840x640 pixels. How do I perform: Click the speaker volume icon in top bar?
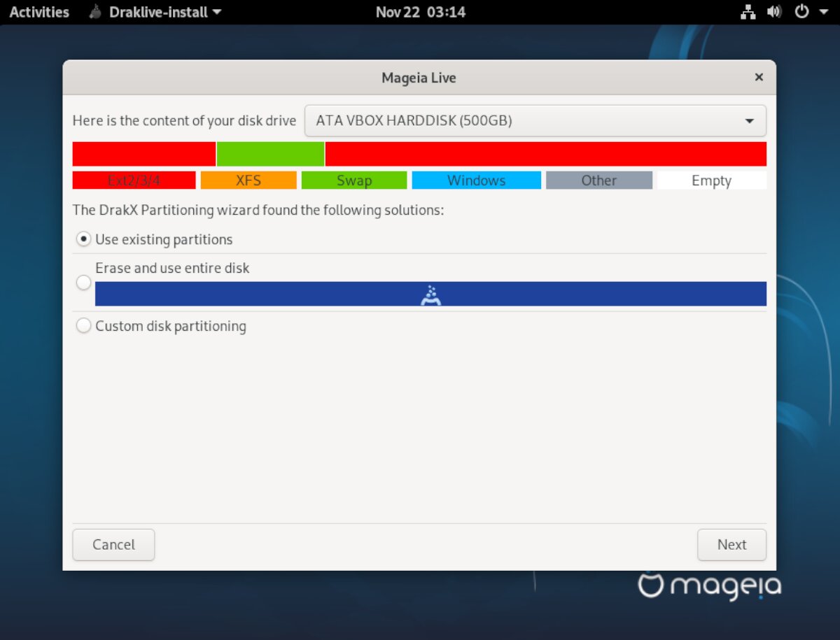[774, 11]
